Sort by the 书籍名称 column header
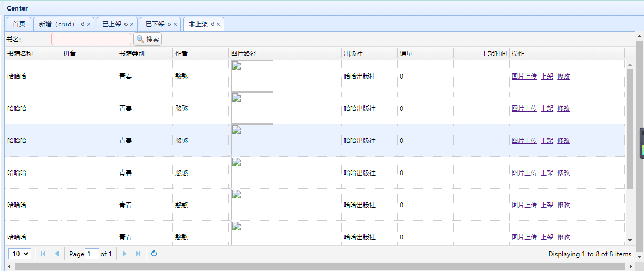 33,54
